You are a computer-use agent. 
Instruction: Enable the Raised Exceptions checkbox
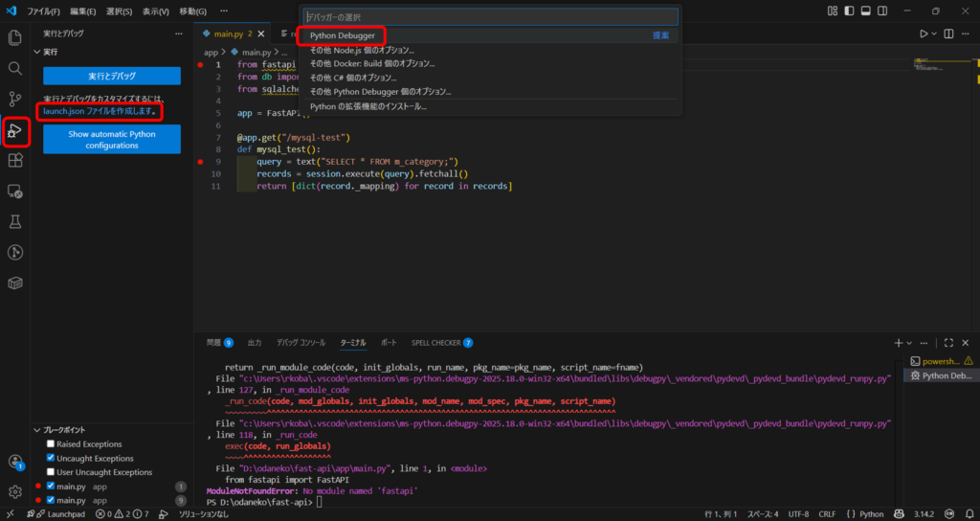51,444
